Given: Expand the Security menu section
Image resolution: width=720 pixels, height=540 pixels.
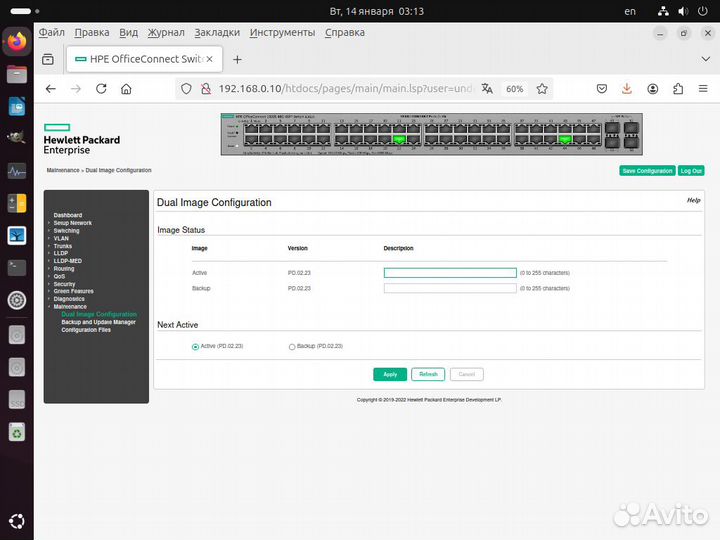Looking at the screenshot, I should pyautogui.click(x=64, y=284).
